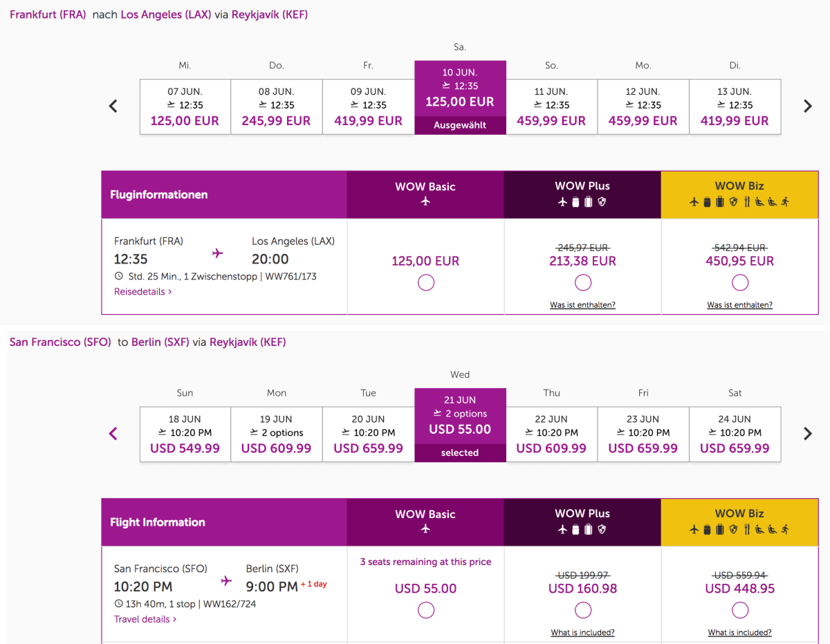Switch to 19 JUN date with 2 options
830x644 pixels.
276,434
